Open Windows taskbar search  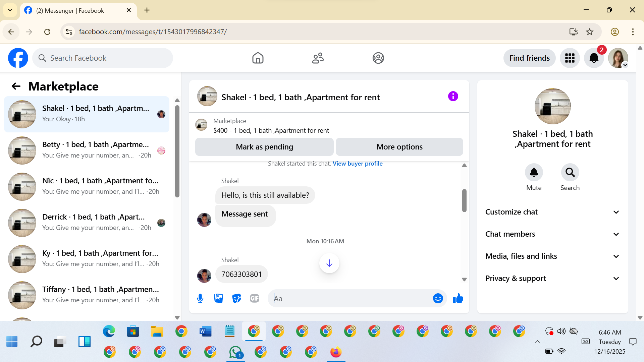(x=36, y=342)
